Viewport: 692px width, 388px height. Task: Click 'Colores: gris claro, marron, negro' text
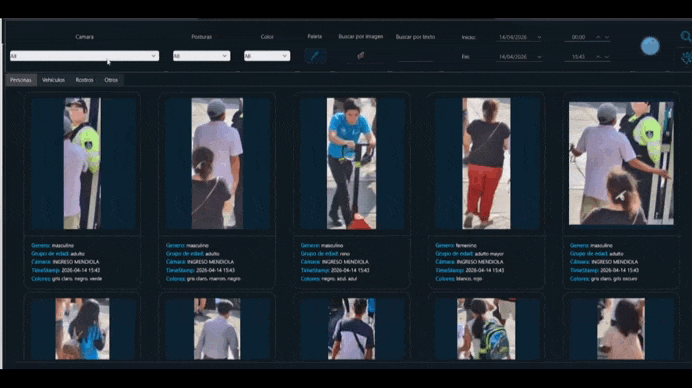(203, 279)
